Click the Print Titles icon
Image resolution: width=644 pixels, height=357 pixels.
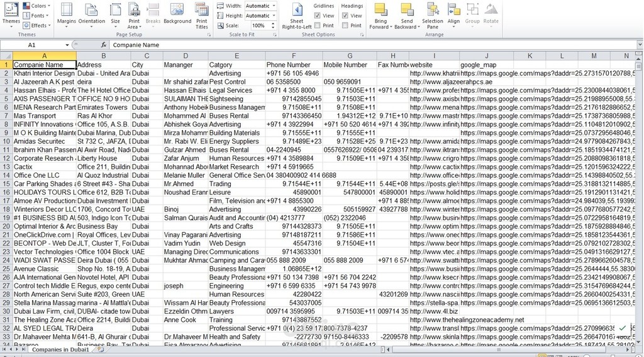pyautogui.click(x=201, y=13)
